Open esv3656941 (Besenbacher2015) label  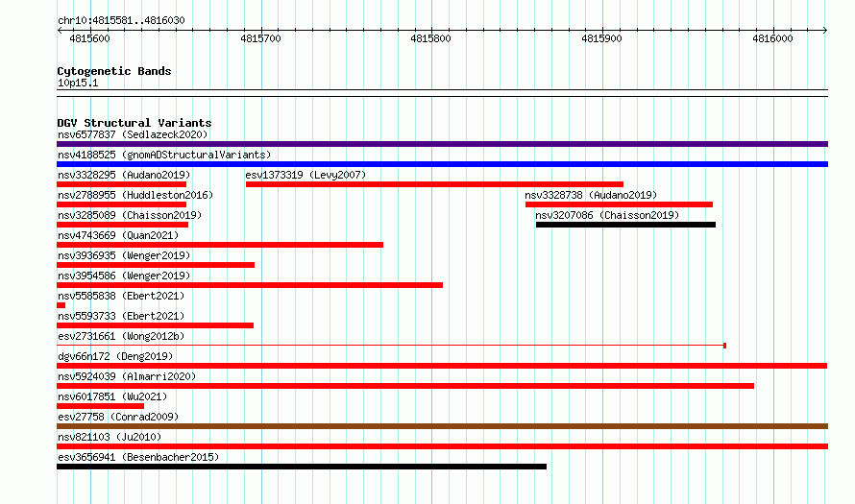138,457
